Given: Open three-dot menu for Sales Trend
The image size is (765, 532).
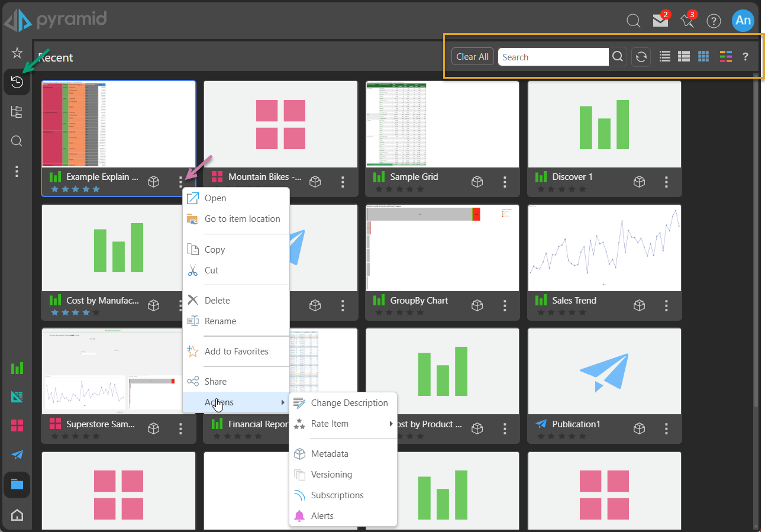Looking at the screenshot, I should [667, 305].
